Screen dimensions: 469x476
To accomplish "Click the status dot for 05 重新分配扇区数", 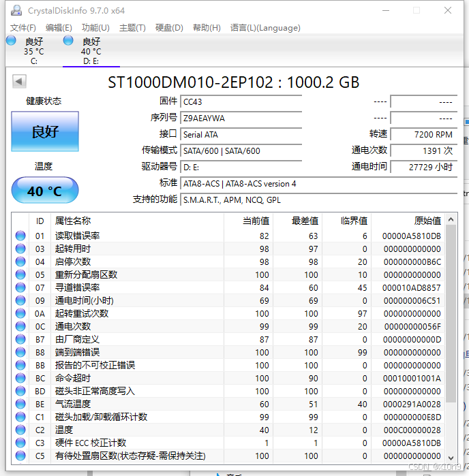I will 20,274.
